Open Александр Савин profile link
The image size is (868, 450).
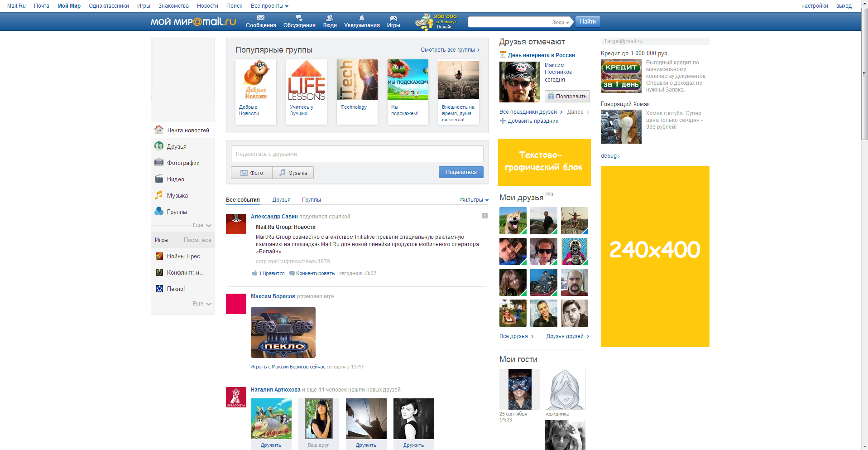pos(274,217)
